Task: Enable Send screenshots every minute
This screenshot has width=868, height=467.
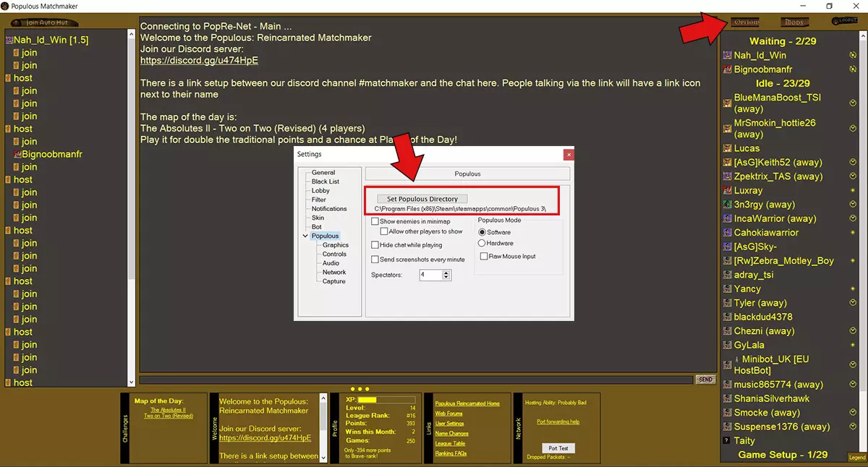Action: point(375,260)
